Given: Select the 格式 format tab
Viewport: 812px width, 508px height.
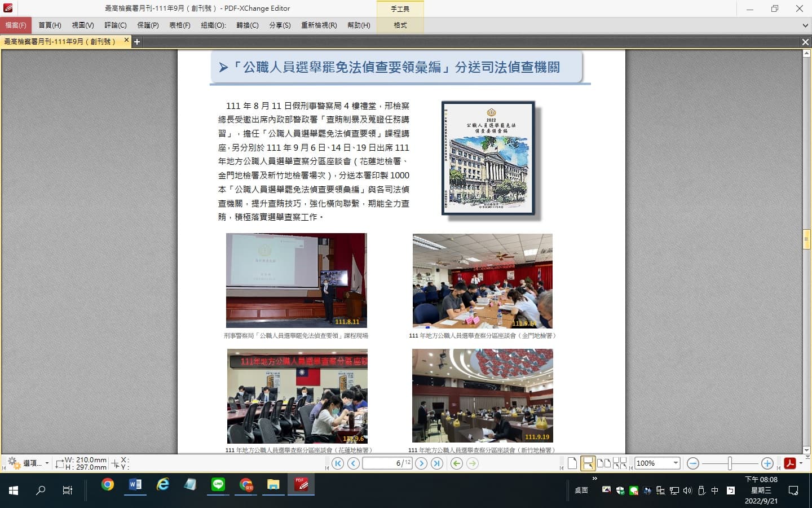Looking at the screenshot, I should 400,25.
